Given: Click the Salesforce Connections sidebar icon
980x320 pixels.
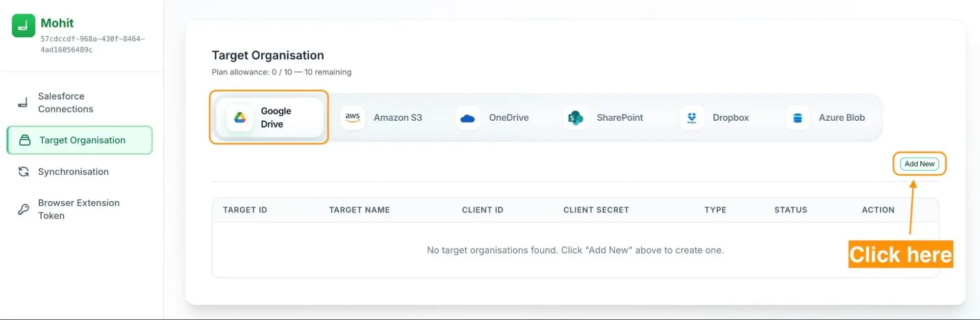Looking at the screenshot, I should 23,103.
